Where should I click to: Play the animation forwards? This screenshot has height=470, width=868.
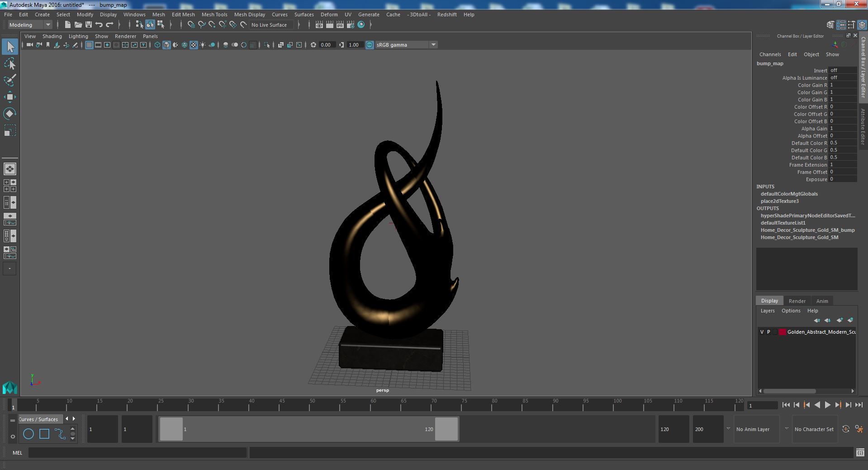coord(827,405)
